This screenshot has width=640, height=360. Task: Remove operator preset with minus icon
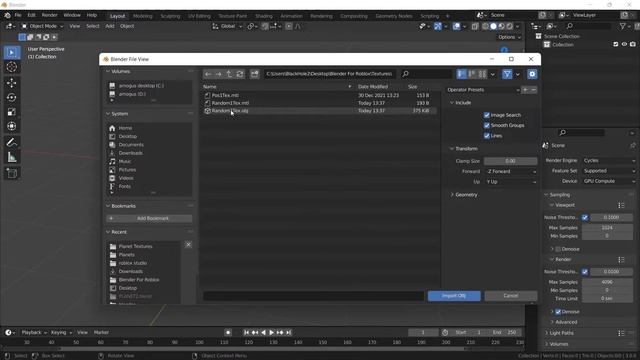[533, 90]
